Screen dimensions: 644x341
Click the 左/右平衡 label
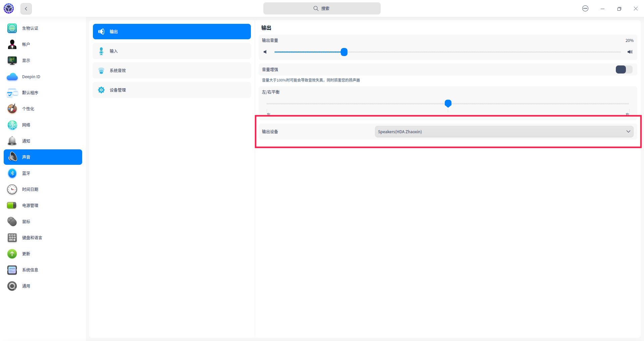[271, 92]
